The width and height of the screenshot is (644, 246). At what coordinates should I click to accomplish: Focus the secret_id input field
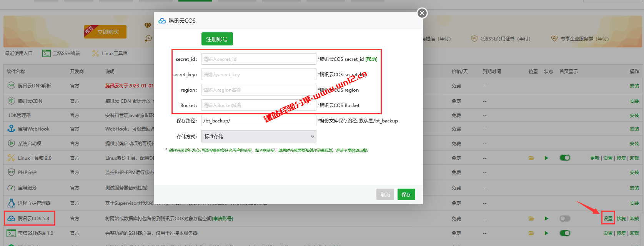pyautogui.click(x=258, y=59)
